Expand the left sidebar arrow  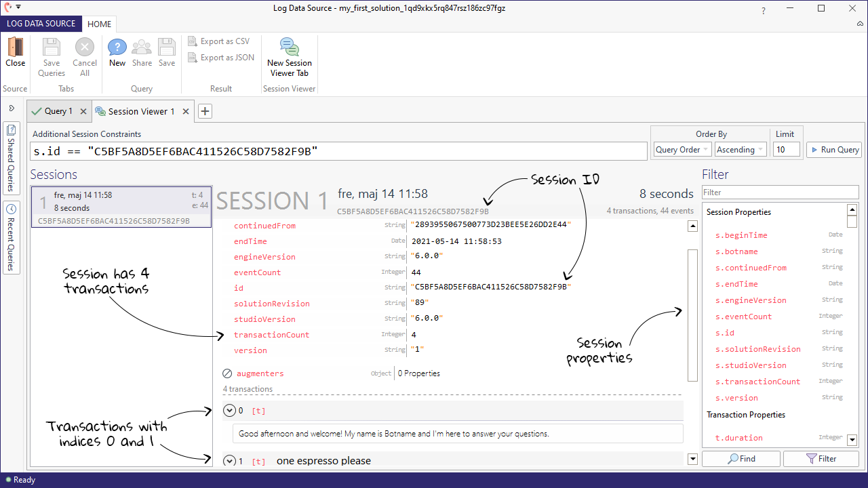tap(12, 108)
